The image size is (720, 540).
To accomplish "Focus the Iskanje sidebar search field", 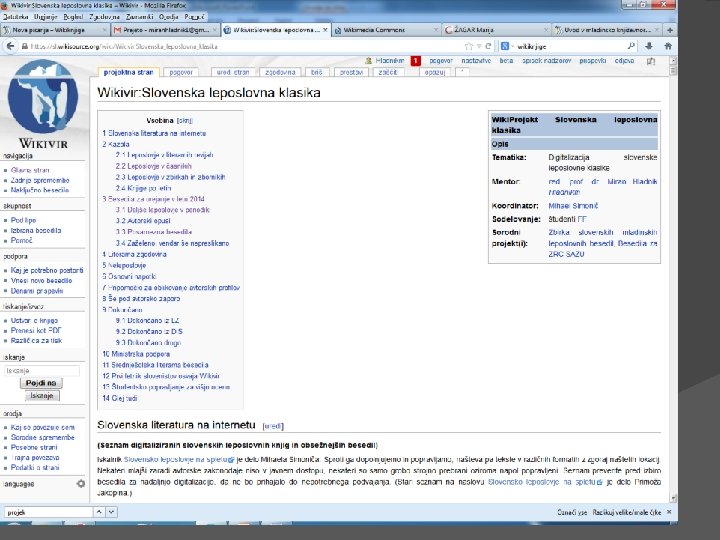I will point(42,370).
